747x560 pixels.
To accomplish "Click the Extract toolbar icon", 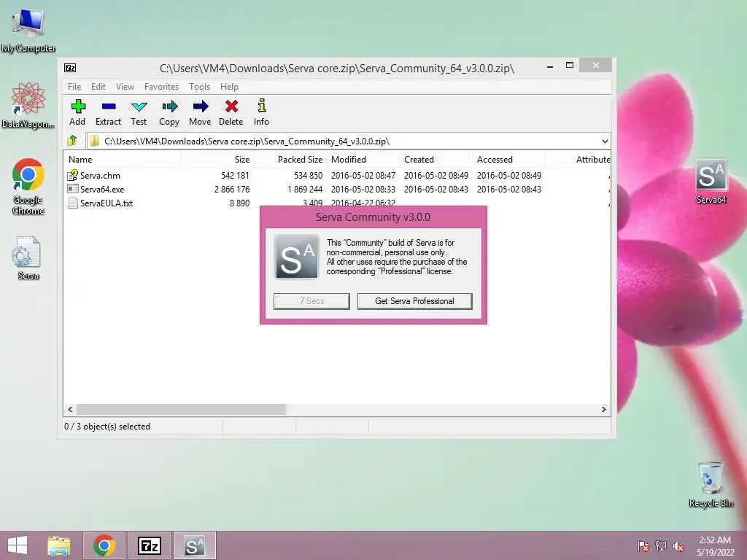I will [x=109, y=106].
